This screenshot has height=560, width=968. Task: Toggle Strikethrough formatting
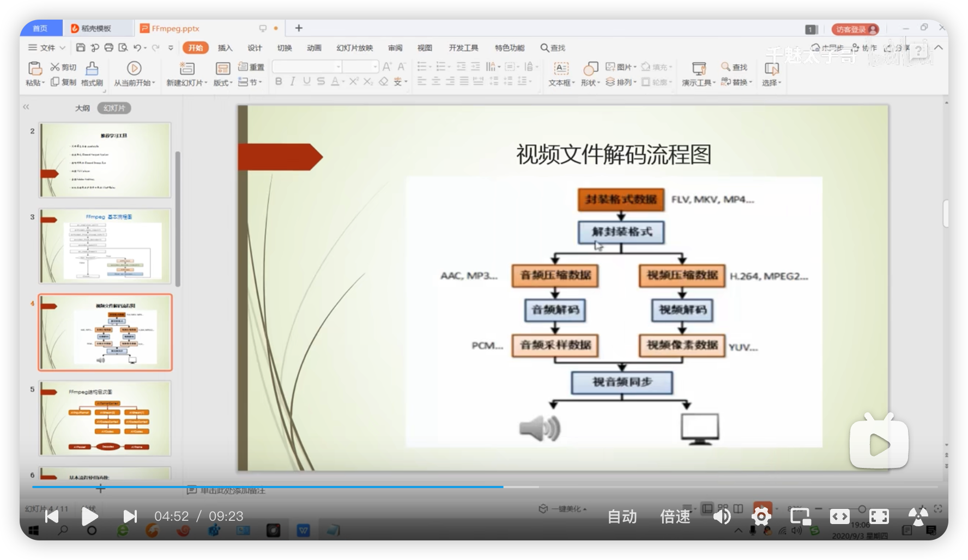[321, 81]
